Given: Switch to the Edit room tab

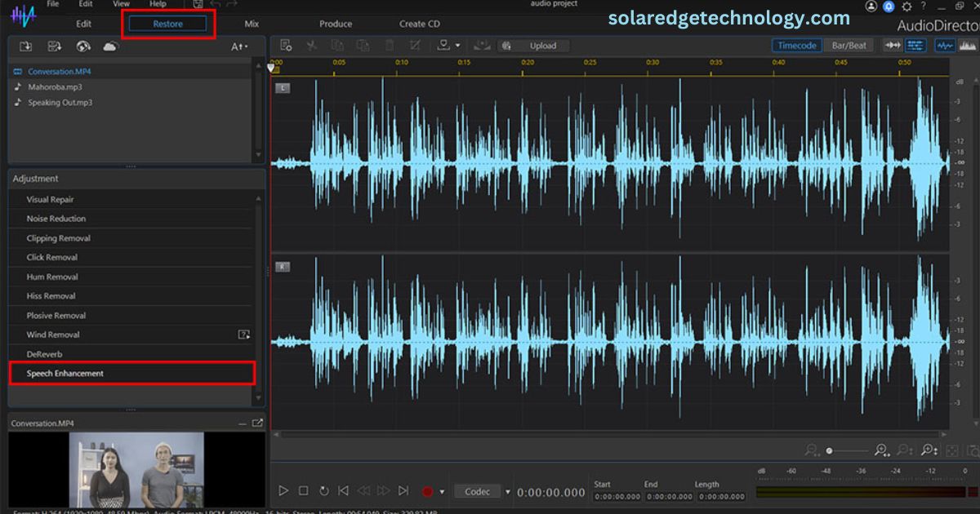Looking at the screenshot, I should pos(83,24).
